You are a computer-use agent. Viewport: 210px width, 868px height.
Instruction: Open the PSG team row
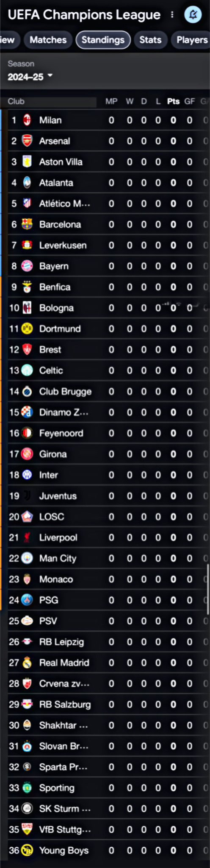pyautogui.click(x=105, y=600)
